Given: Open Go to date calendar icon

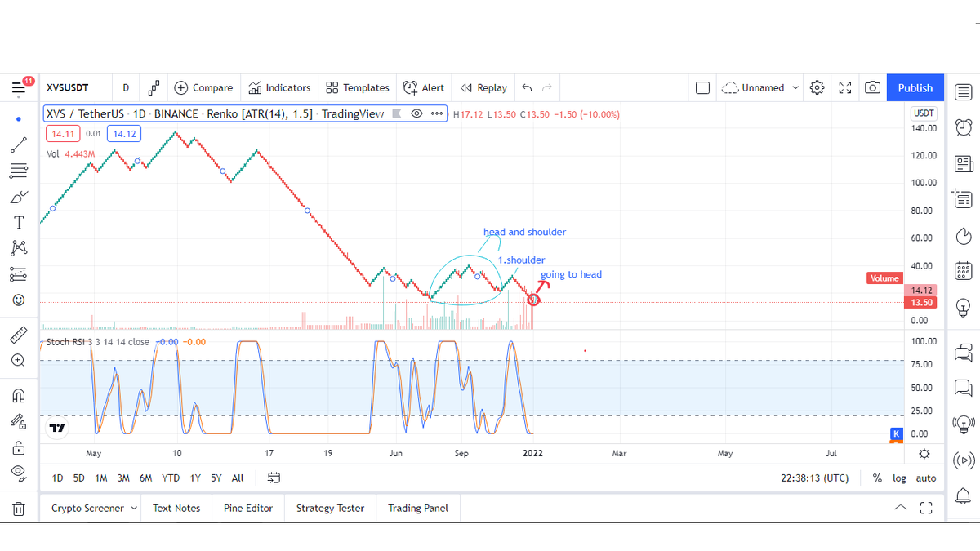Looking at the screenshot, I should point(274,478).
